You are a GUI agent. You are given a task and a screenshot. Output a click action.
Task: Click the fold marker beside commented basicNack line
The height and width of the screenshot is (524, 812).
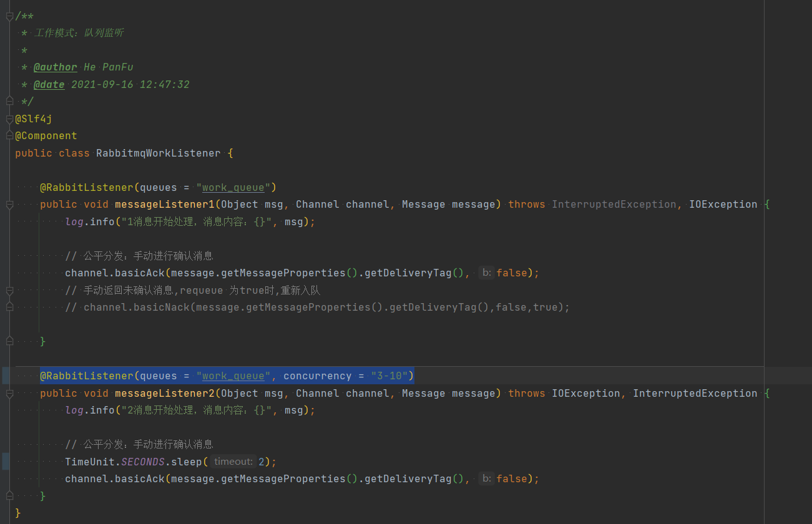(x=9, y=307)
